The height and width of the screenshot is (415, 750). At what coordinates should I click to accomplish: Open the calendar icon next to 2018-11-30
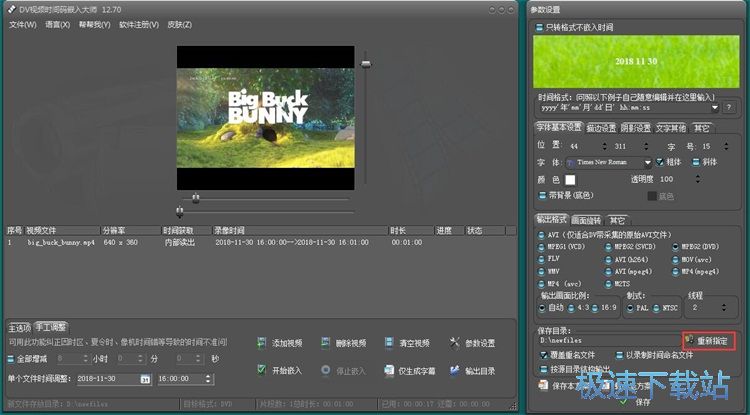pos(145,379)
